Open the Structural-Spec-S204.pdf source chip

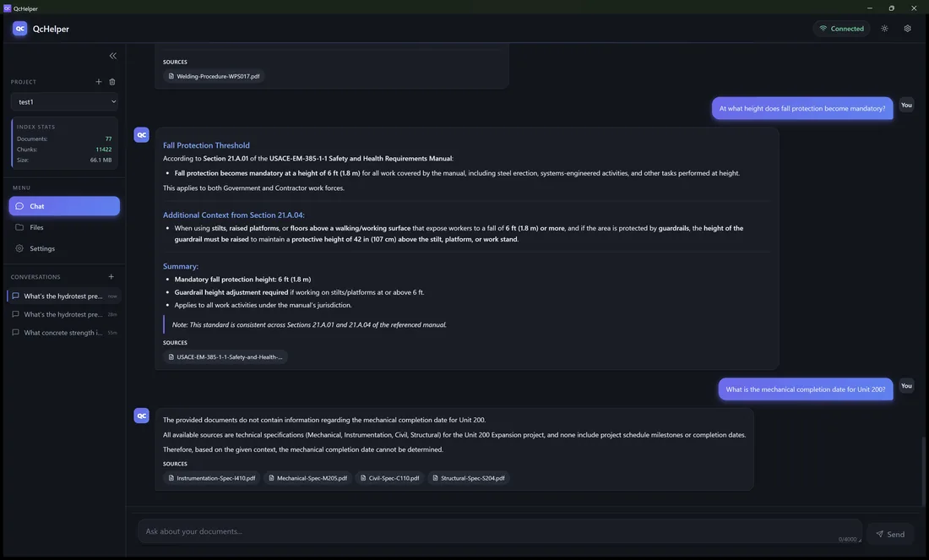coord(469,478)
